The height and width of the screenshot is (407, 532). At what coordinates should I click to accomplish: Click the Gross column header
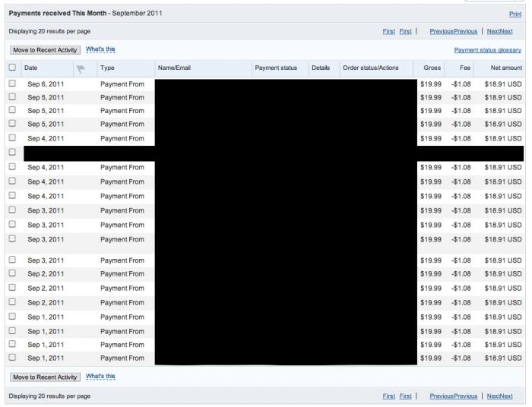click(432, 68)
